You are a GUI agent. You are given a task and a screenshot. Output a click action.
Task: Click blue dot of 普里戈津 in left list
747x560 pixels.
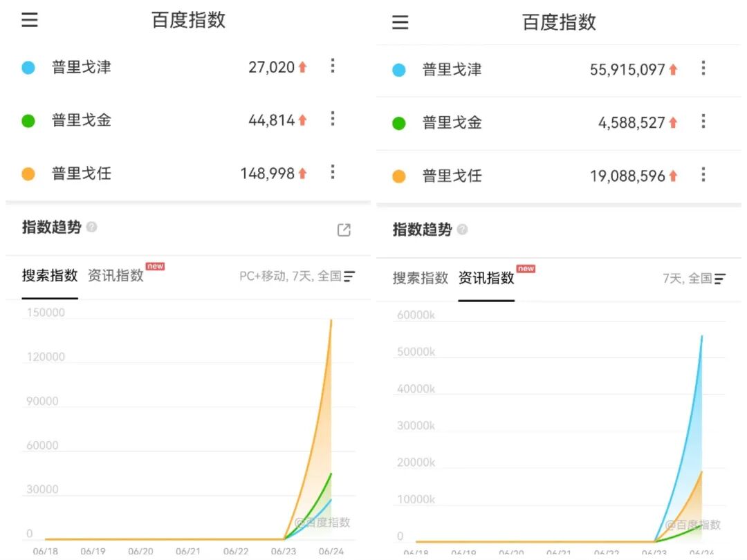pos(28,68)
